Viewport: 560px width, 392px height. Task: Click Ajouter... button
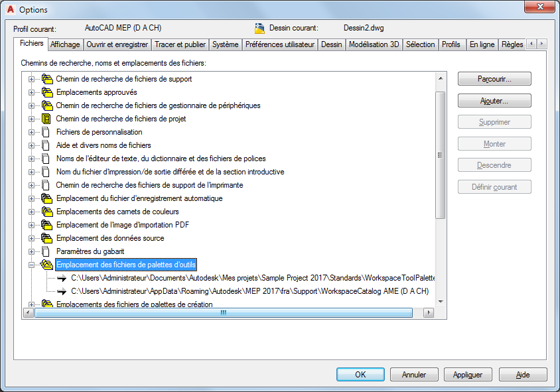pos(494,101)
